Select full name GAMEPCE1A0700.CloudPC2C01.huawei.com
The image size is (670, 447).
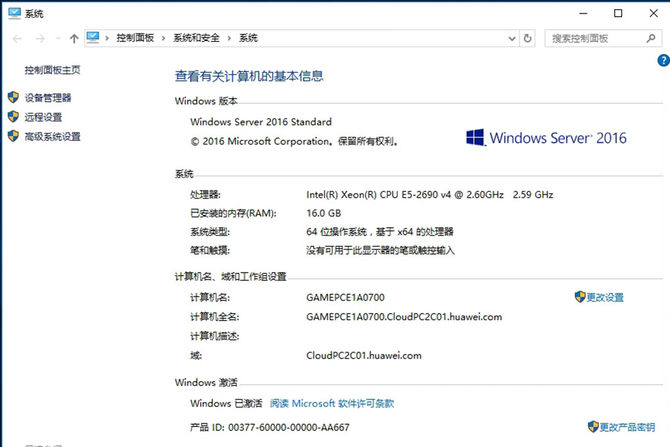(404, 317)
